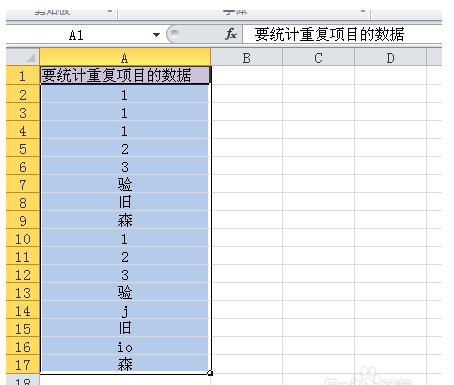
Task: Select row 9 header
Action: coord(23,220)
